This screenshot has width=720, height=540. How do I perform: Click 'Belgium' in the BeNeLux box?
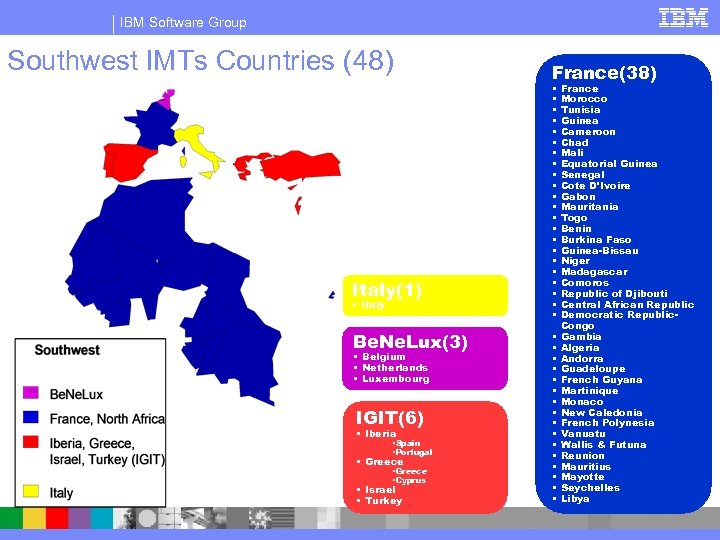384,357
